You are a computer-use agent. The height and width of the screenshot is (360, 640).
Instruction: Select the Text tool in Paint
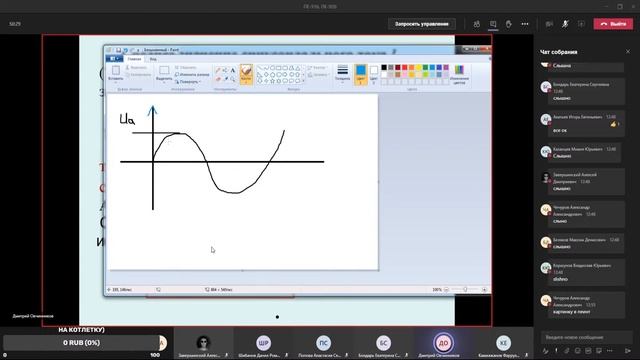[x=233, y=70]
